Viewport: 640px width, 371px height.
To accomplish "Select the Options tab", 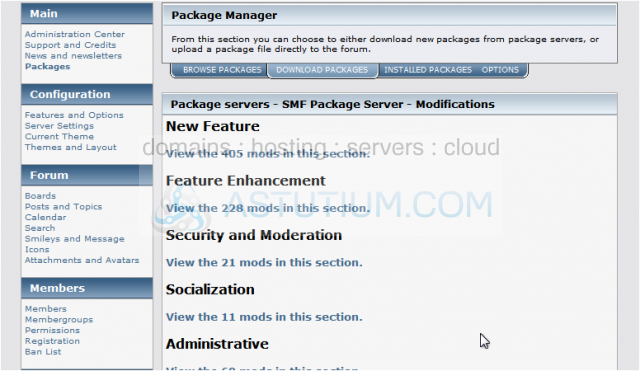I will pyautogui.click(x=500, y=70).
